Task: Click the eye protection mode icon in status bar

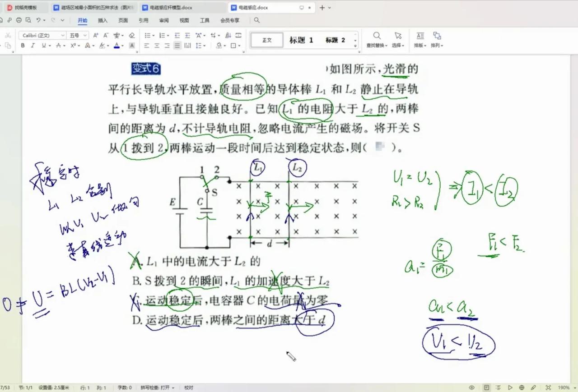Action: point(472,387)
